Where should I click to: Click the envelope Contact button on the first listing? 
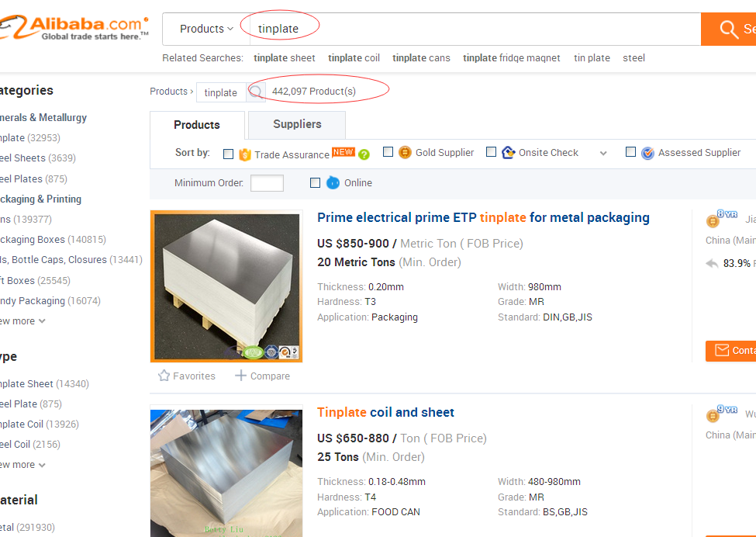pyautogui.click(x=731, y=350)
